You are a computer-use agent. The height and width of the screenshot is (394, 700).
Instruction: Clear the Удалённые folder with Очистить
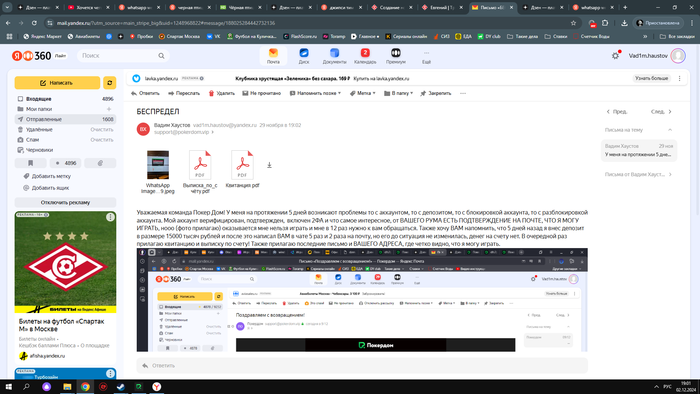point(102,129)
